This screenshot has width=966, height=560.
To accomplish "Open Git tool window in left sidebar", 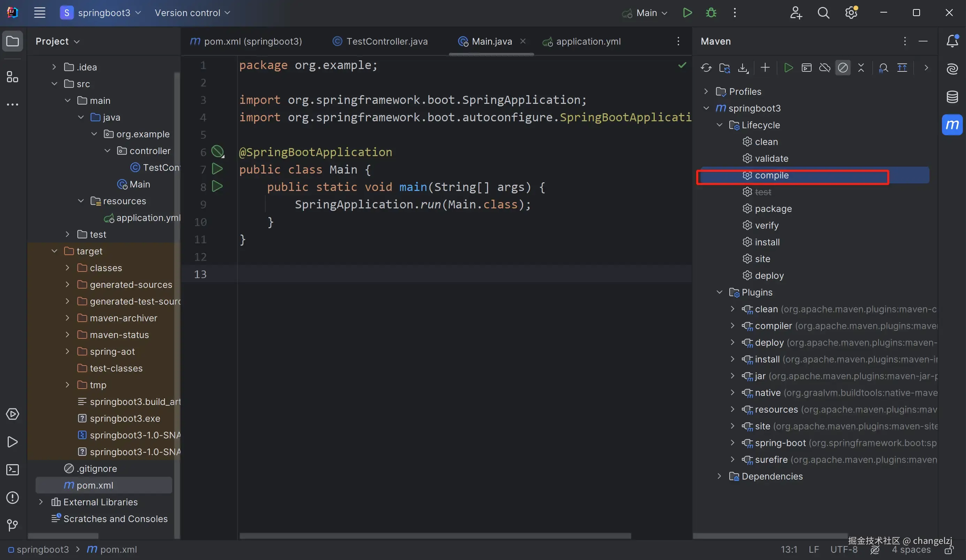I will coord(12,525).
